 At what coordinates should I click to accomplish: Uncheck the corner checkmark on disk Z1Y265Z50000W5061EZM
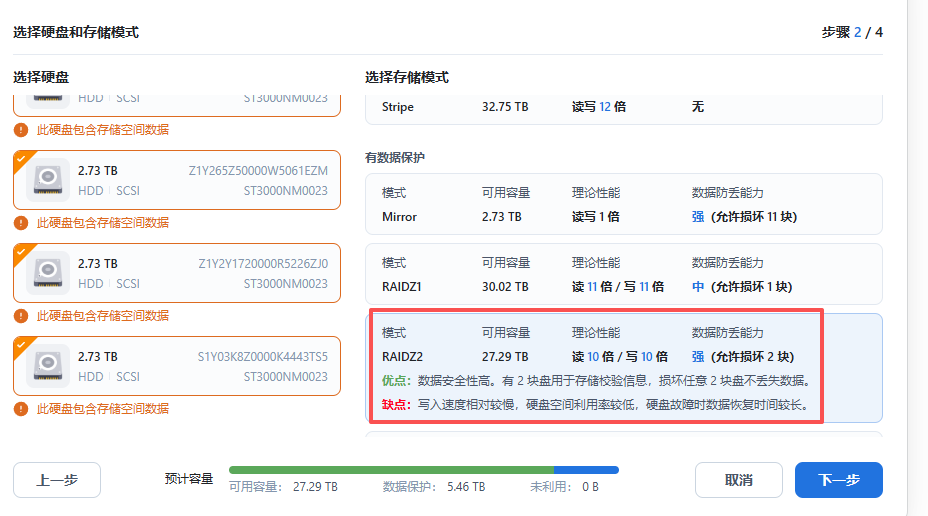pos(21,156)
